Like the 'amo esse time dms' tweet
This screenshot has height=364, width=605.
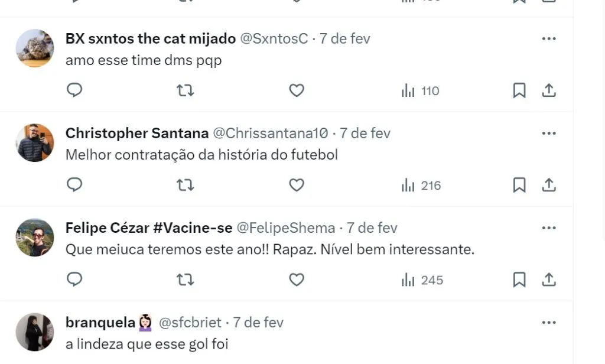click(296, 90)
